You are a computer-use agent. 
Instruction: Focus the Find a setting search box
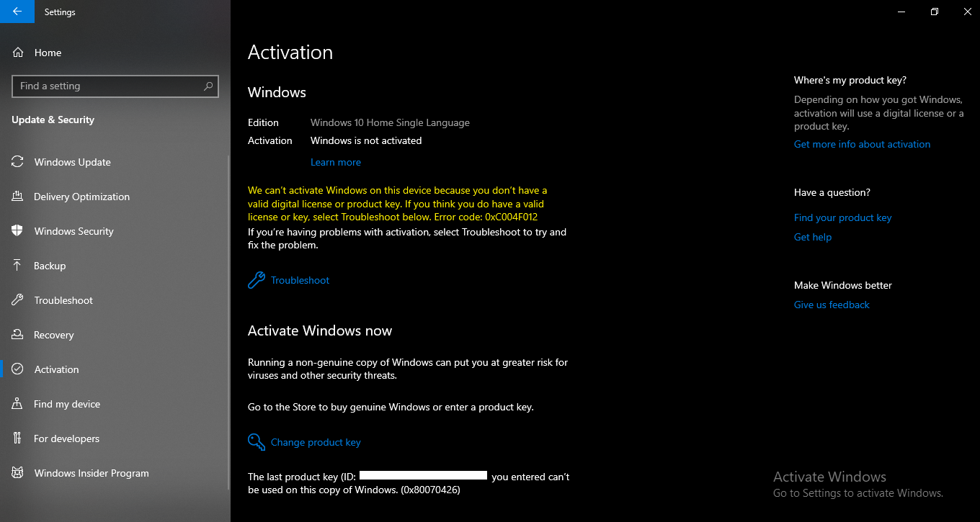coord(115,86)
